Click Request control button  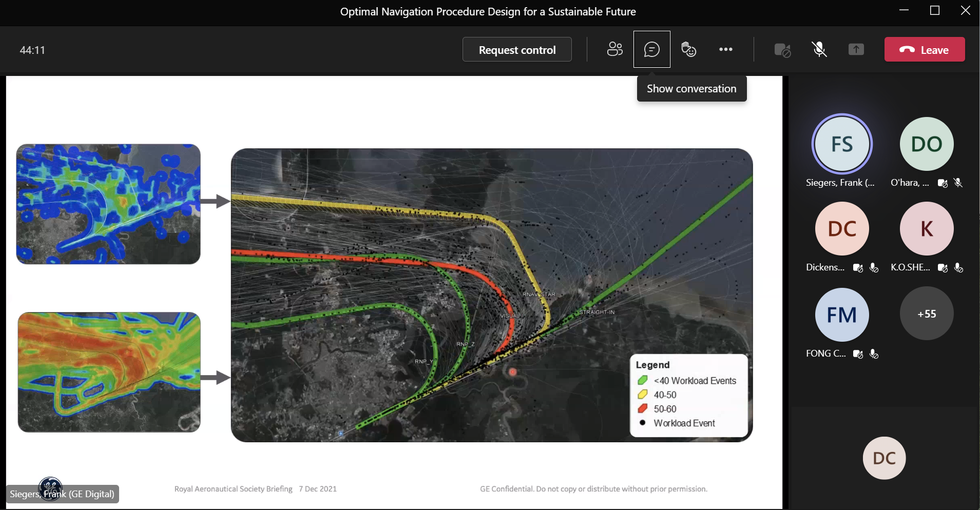[517, 50]
